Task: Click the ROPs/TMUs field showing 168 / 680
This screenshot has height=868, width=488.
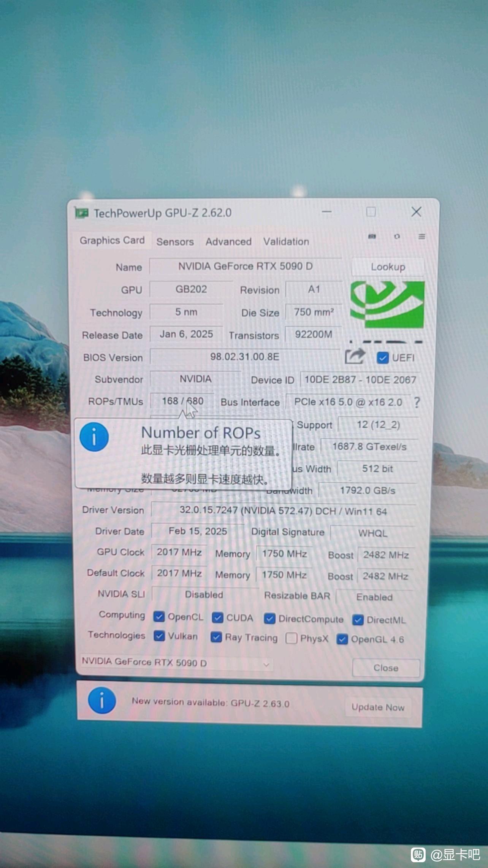Action: pyautogui.click(x=182, y=401)
